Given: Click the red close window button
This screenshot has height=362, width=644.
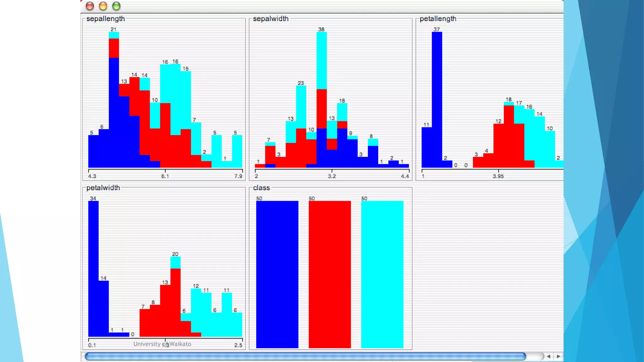Looking at the screenshot, I should (x=90, y=6).
